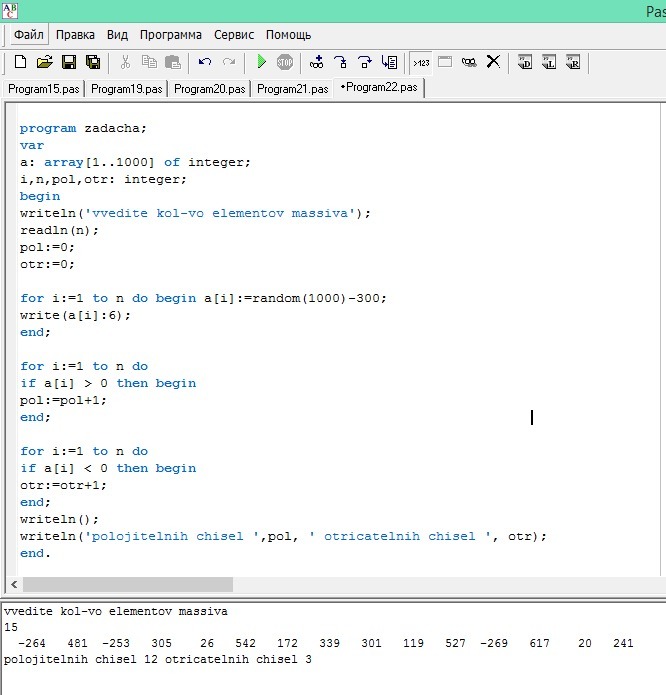The height and width of the screenshot is (695, 666).
Task: Open the Сервис menu
Action: point(234,34)
